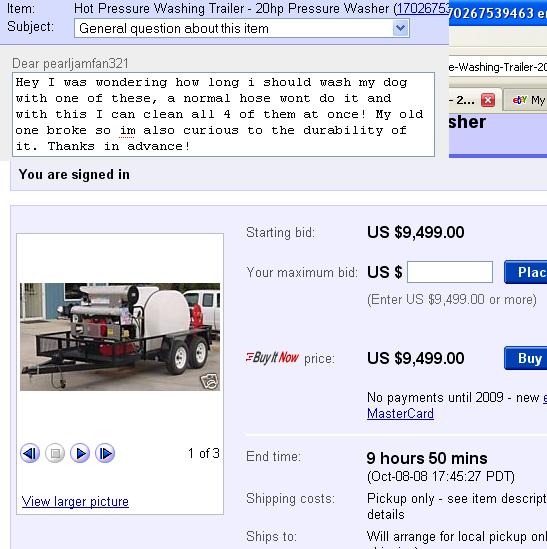Click the Place Bid button
The image size is (547, 549).
click(525, 272)
